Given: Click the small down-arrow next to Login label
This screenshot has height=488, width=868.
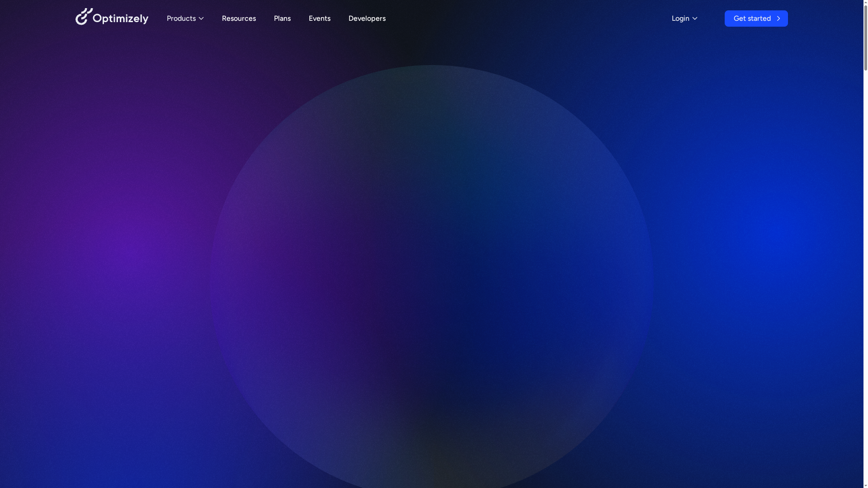Looking at the screenshot, I should pyautogui.click(x=695, y=19).
